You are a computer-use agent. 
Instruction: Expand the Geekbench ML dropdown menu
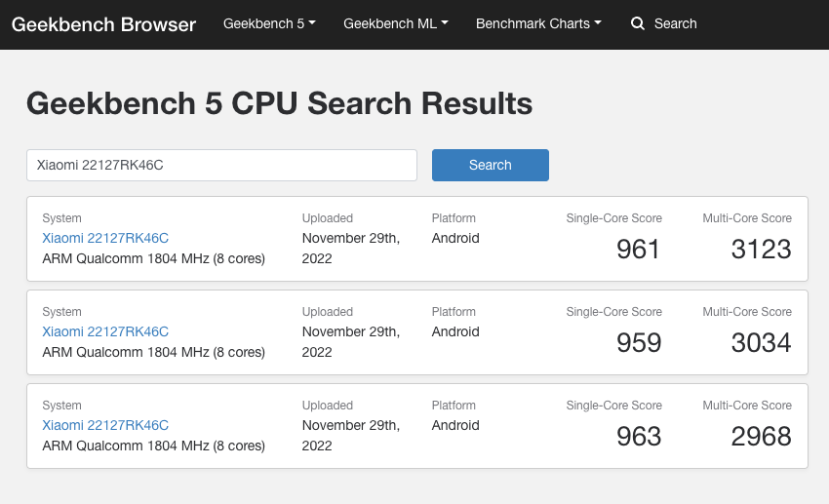click(395, 23)
